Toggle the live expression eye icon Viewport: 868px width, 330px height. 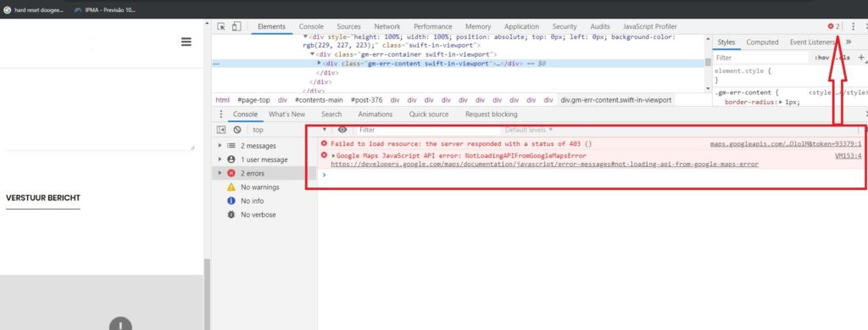[x=342, y=130]
